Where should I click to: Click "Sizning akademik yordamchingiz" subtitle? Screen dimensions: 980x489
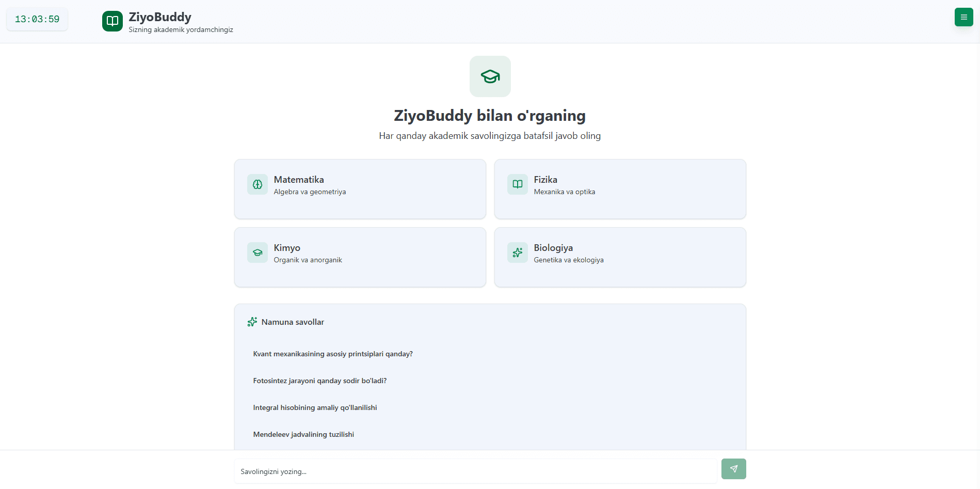point(181,30)
